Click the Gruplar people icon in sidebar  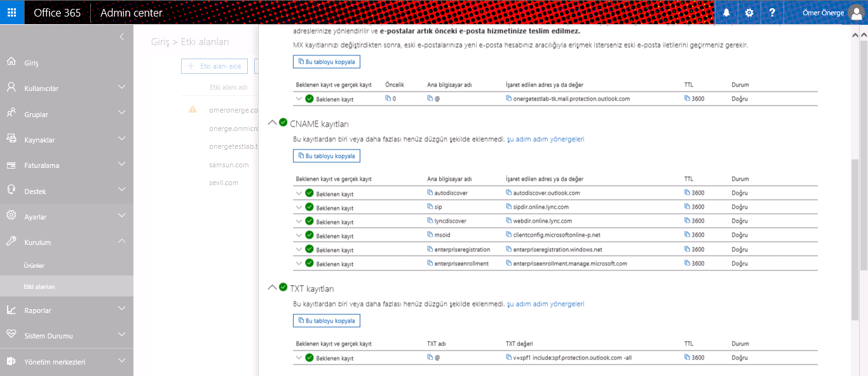coord(11,113)
